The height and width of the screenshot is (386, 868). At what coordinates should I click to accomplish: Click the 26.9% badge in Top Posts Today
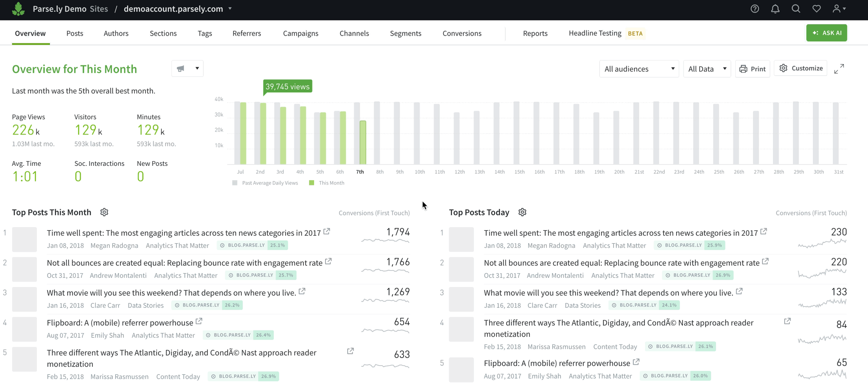click(697, 275)
